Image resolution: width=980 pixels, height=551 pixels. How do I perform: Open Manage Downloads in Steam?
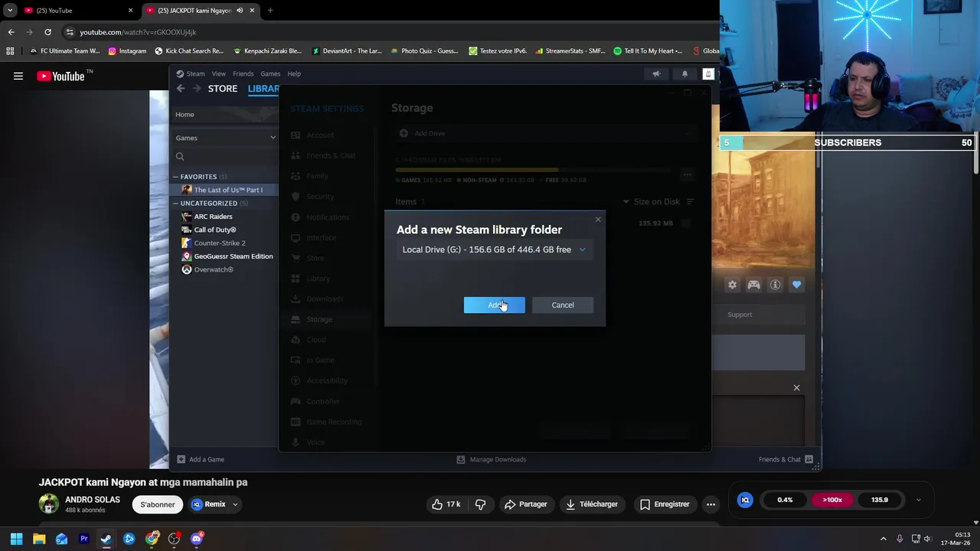[492, 459]
